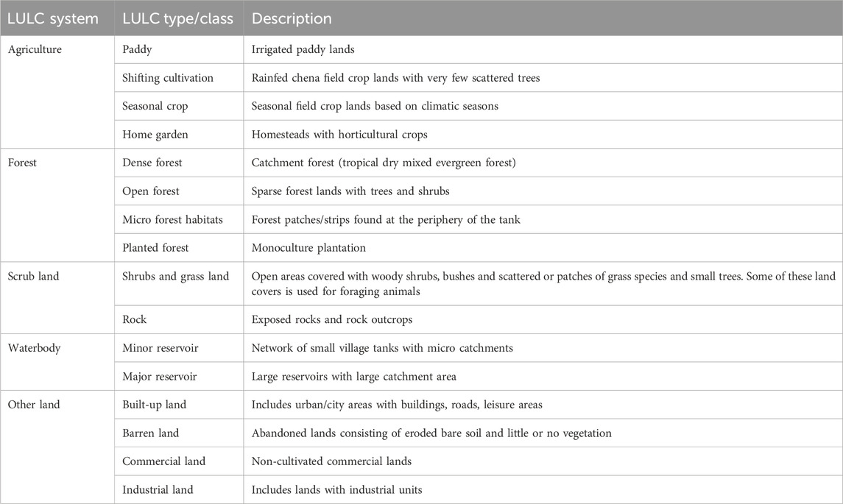Viewport: 843px width, 504px height.
Task: Select the Waterbody system cell
Action: (57, 362)
